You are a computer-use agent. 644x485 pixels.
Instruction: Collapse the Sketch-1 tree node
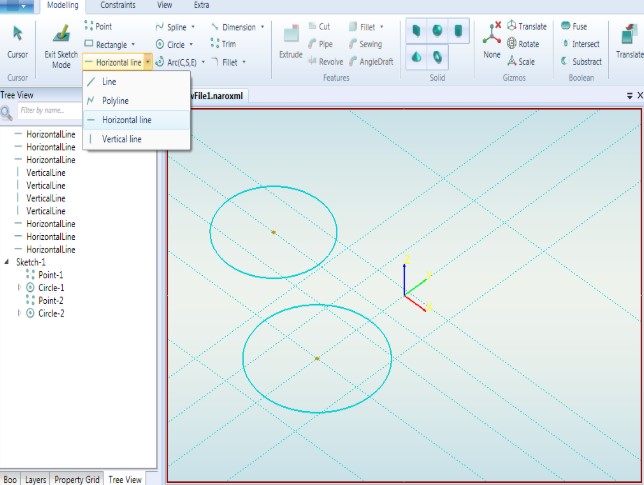[7, 262]
